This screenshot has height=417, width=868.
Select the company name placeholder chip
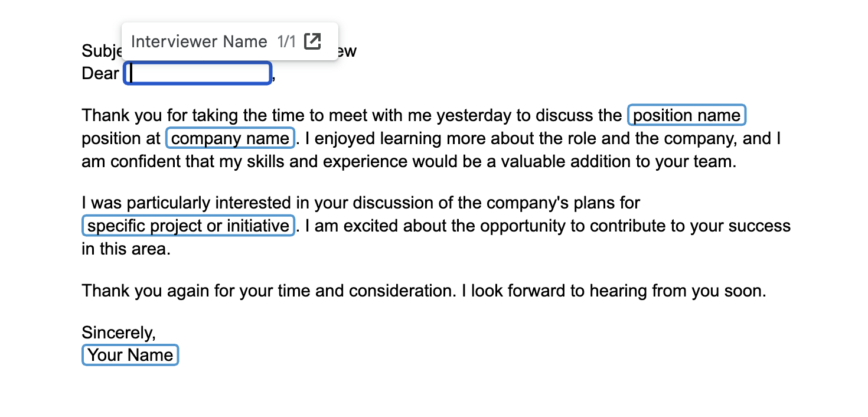[x=230, y=139]
